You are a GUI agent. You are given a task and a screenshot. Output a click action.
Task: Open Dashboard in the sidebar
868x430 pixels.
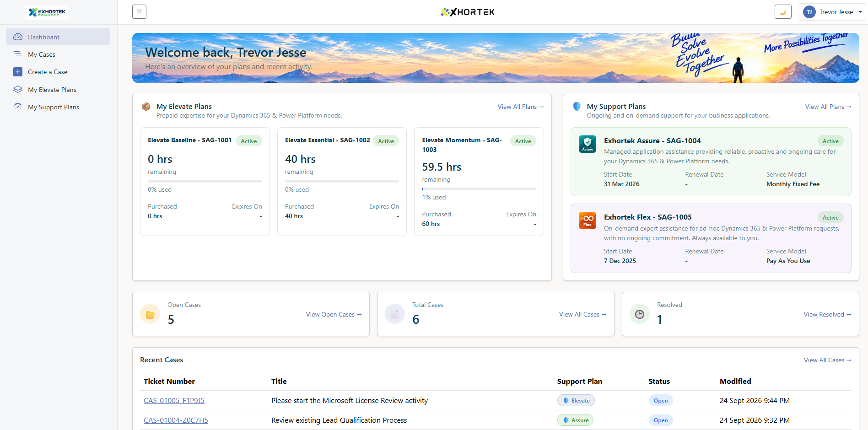pos(58,37)
